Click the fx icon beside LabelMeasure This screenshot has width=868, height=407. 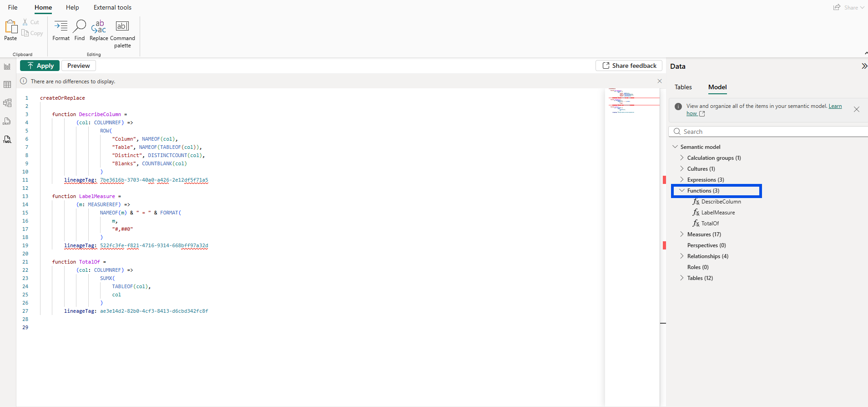click(x=696, y=213)
